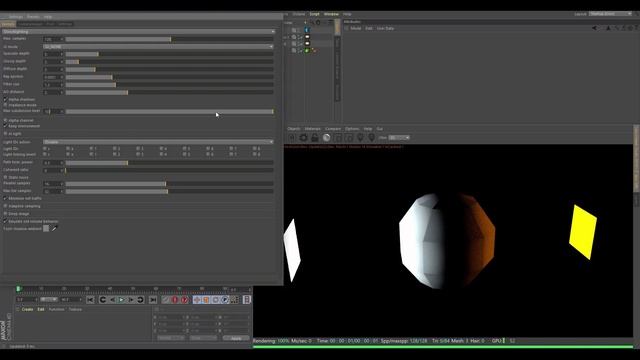Screen dimensions: 640x360
Task: Toggle parameter keyframe icon
Action: coord(225,300)
